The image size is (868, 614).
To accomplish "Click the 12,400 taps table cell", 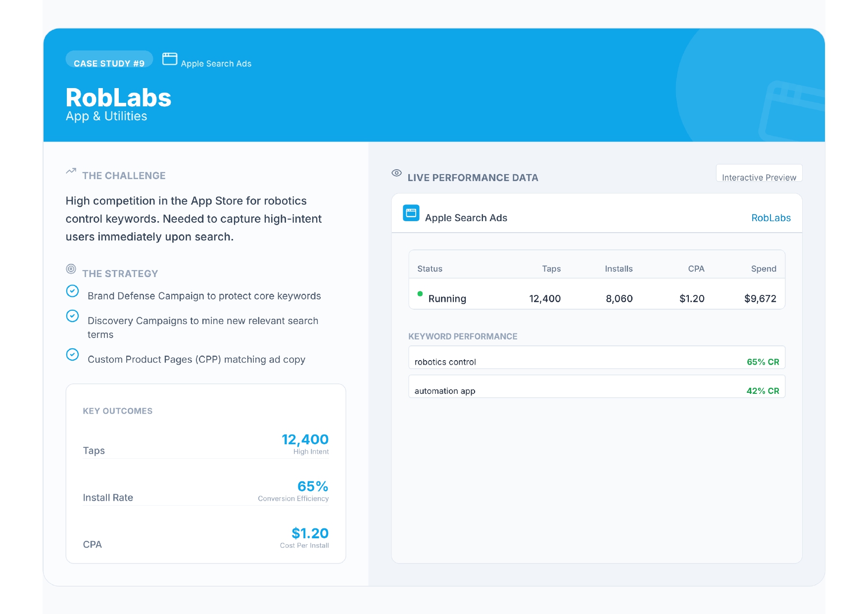I will pyautogui.click(x=545, y=298).
